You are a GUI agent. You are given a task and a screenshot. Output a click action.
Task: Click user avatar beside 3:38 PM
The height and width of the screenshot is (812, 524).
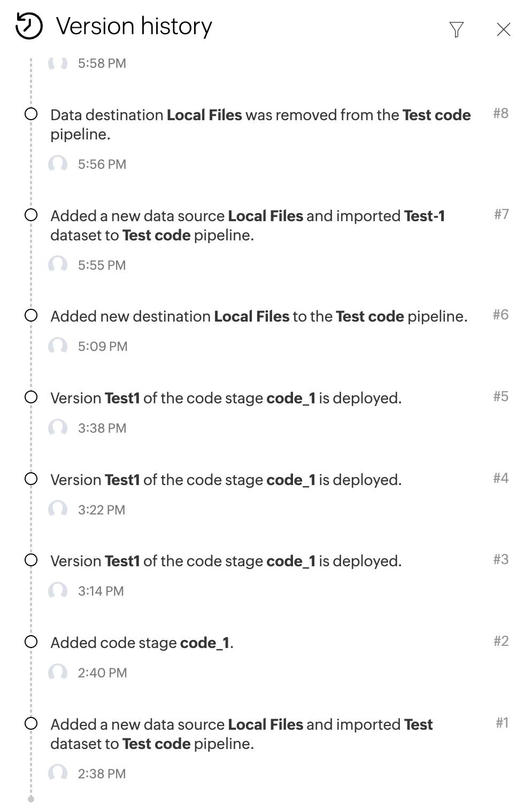(58, 428)
